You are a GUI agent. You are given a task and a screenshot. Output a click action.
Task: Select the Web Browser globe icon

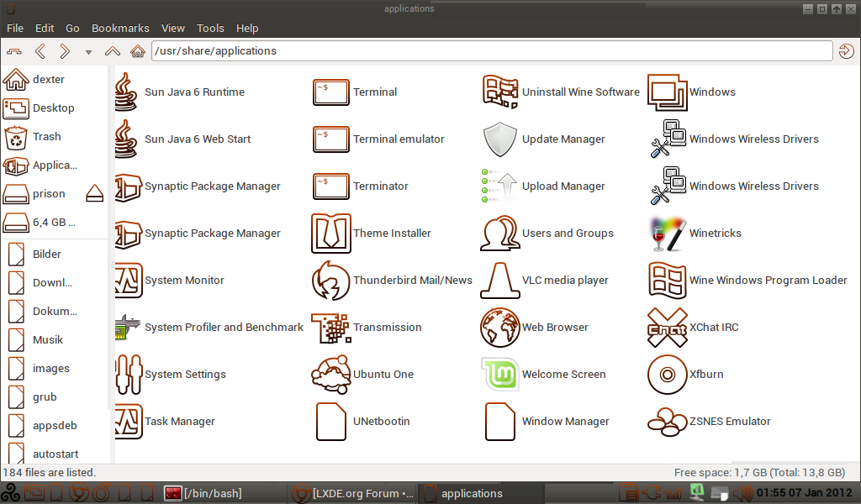(499, 328)
